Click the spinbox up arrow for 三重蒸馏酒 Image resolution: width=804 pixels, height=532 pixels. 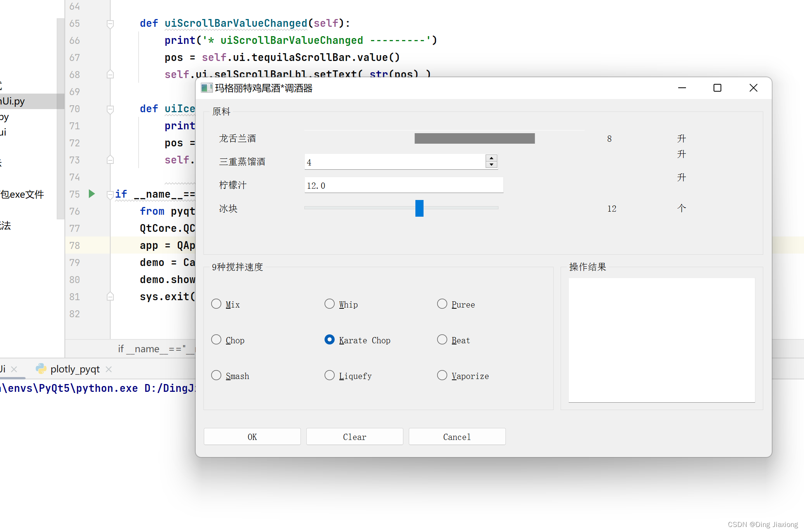(491, 158)
